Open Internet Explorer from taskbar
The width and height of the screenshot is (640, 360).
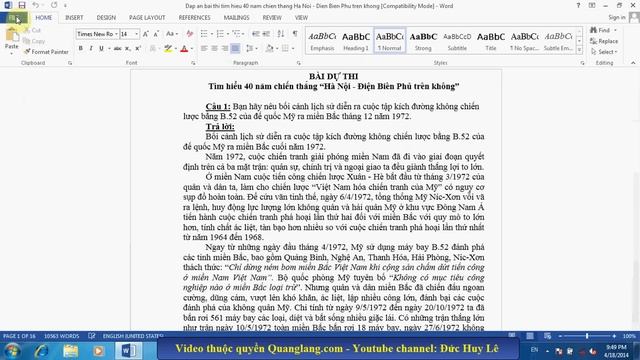(42, 351)
